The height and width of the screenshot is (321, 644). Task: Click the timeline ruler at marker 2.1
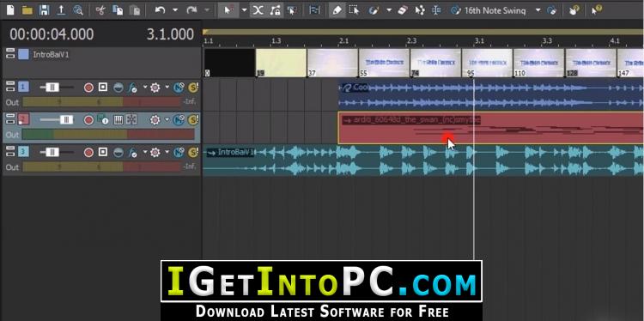tap(343, 40)
